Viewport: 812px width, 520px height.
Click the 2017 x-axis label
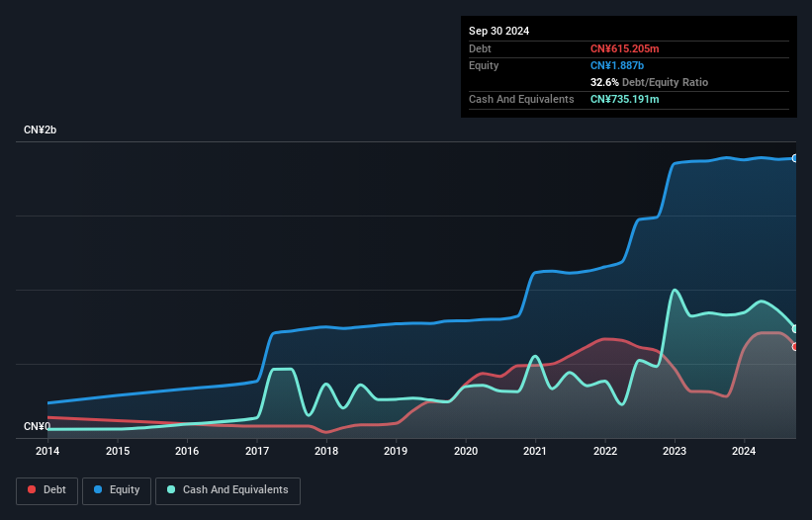[257, 451]
